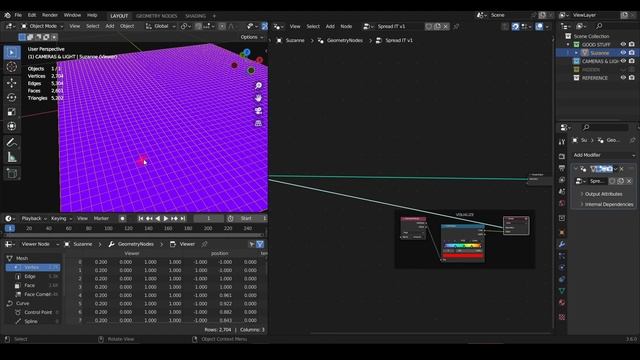Image resolution: width=640 pixels, height=360 pixels.
Task: Jump to the timeline end frame button
Action: tap(183, 219)
